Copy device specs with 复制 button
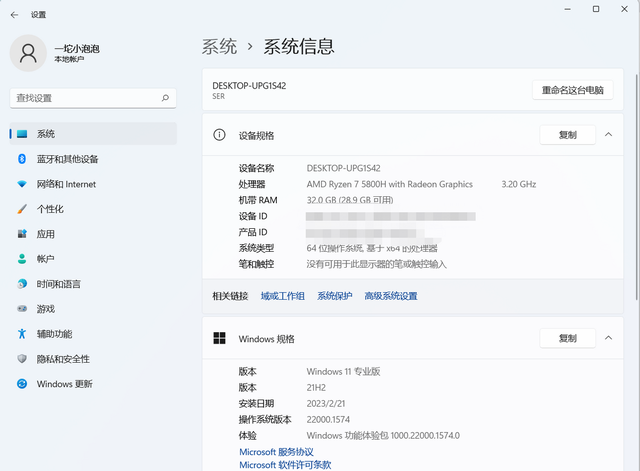 point(567,135)
